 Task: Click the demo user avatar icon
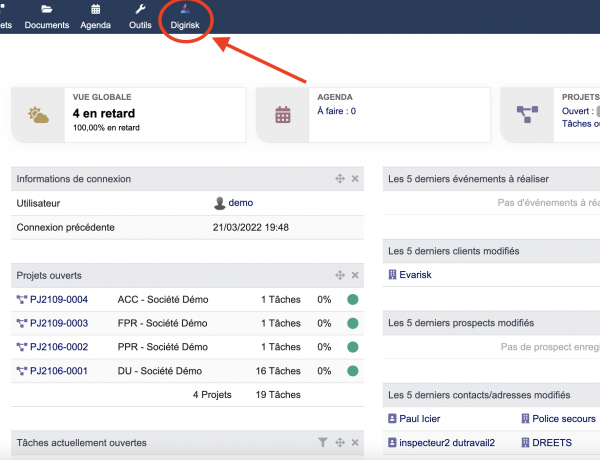pos(219,203)
